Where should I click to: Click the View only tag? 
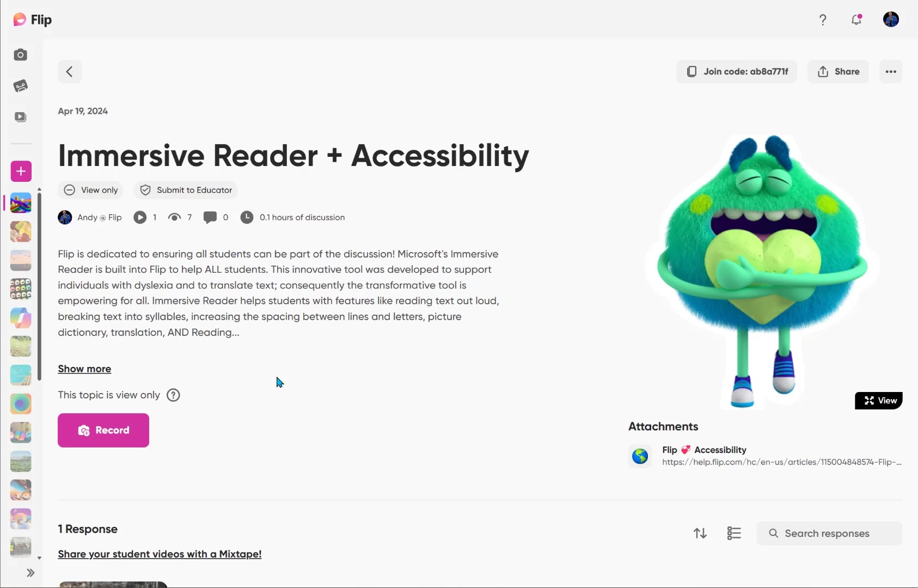(x=90, y=190)
